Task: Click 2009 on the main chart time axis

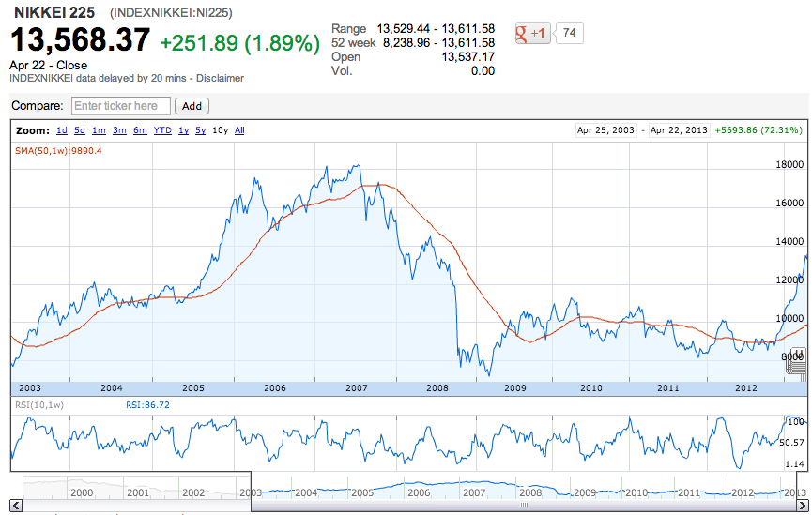Action: [514, 388]
